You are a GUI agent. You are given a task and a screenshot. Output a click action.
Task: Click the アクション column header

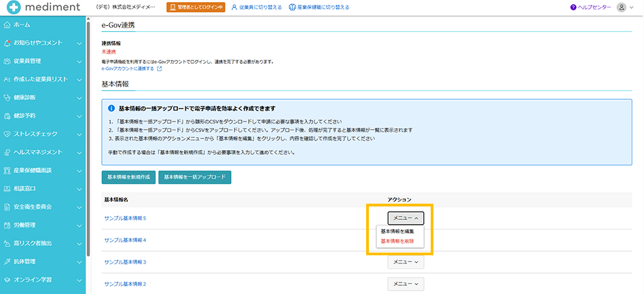[x=399, y=200]
